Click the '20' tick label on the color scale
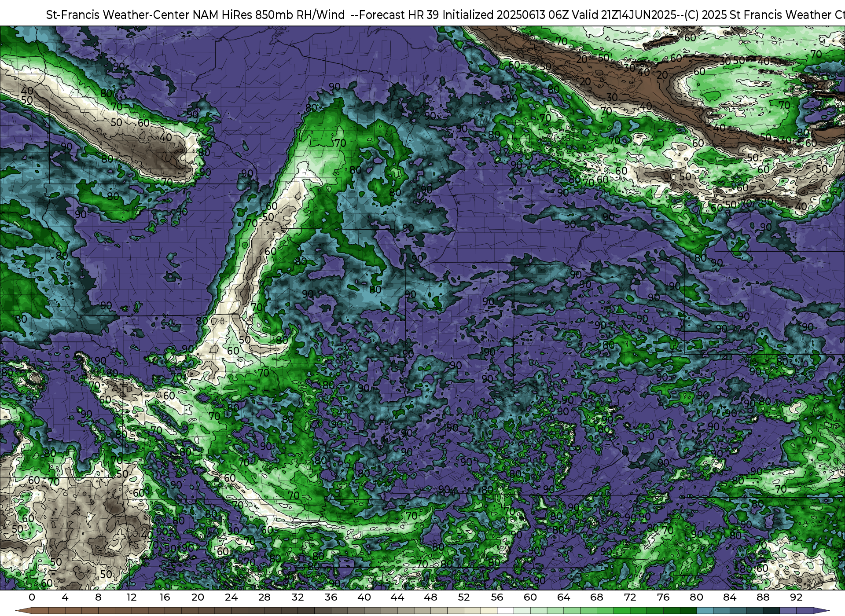845x616 pixels. click(198, 597)
